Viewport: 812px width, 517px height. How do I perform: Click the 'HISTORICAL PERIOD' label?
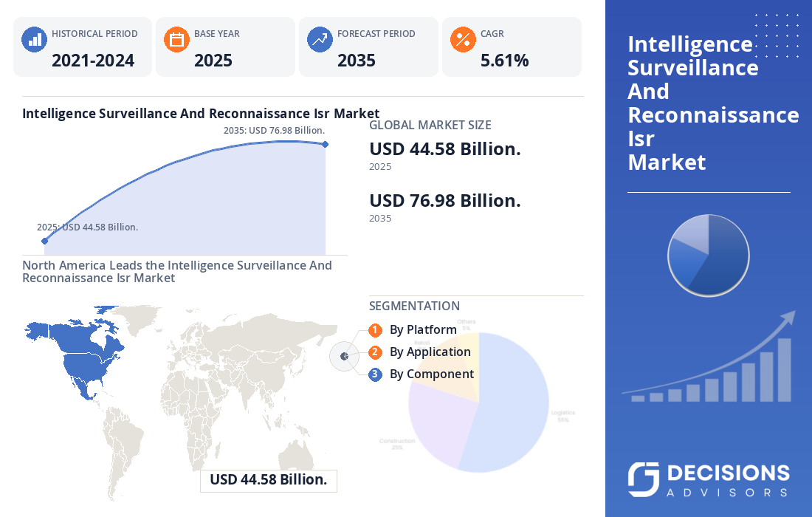coord(94,34)
